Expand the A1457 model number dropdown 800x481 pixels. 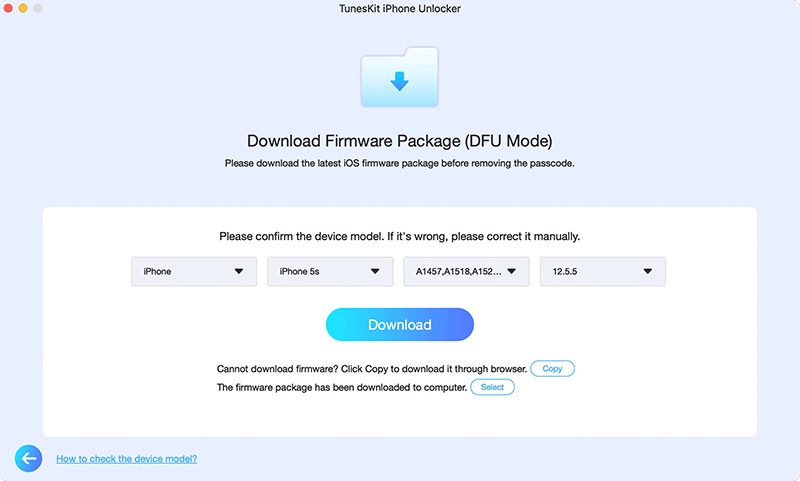(465, 271)
